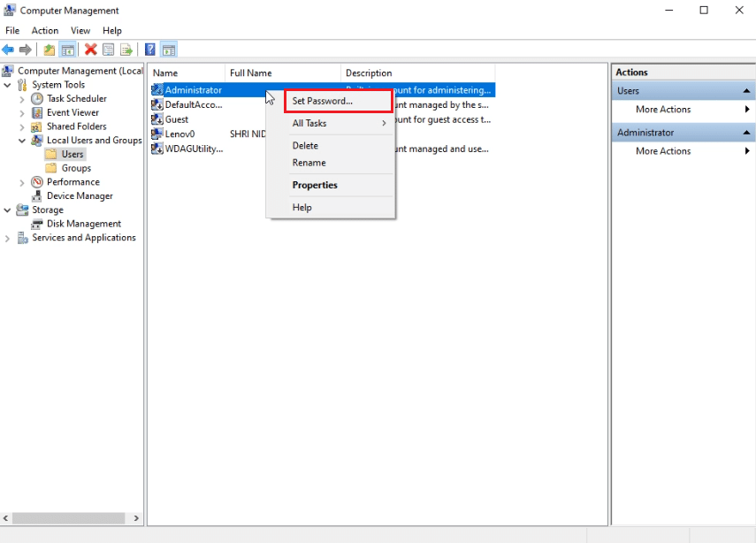Click the Up one level folder icon
Viewport: 756px width, 543px height.
(50, 50)
